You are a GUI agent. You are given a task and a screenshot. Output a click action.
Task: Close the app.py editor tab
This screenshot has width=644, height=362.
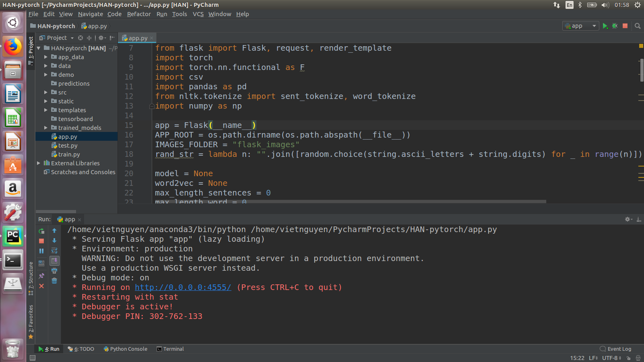[x=152, y=38]
